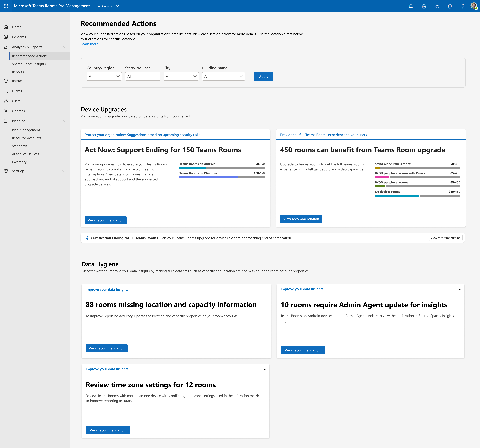Go to Shared Space Insights
480x448 pixels.
point(29,64)
